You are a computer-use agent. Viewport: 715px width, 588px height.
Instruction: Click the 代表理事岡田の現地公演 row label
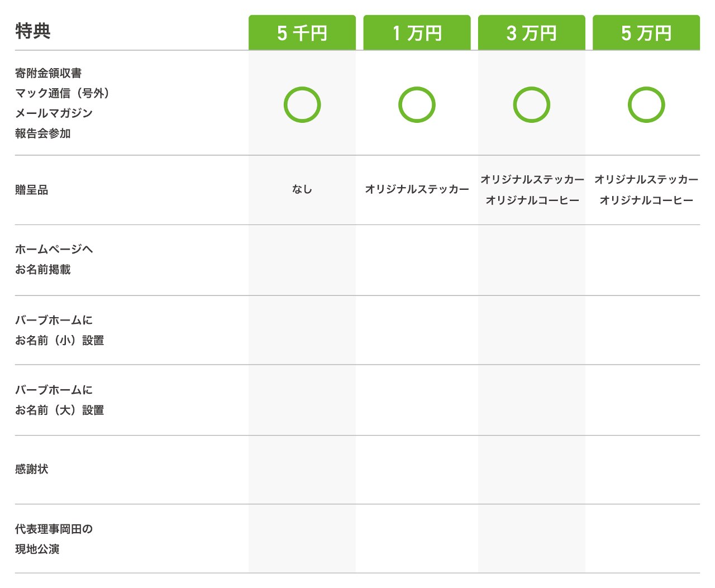54,539
